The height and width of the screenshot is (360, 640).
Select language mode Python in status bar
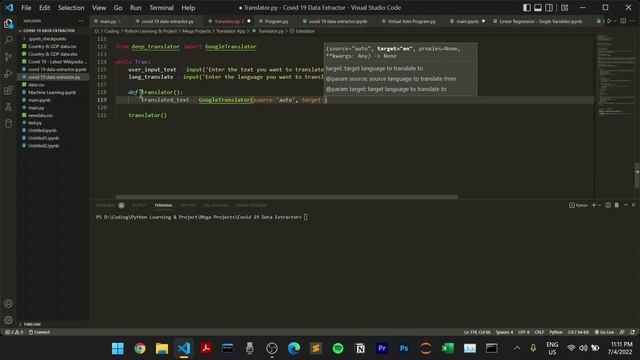pos(556,332)
